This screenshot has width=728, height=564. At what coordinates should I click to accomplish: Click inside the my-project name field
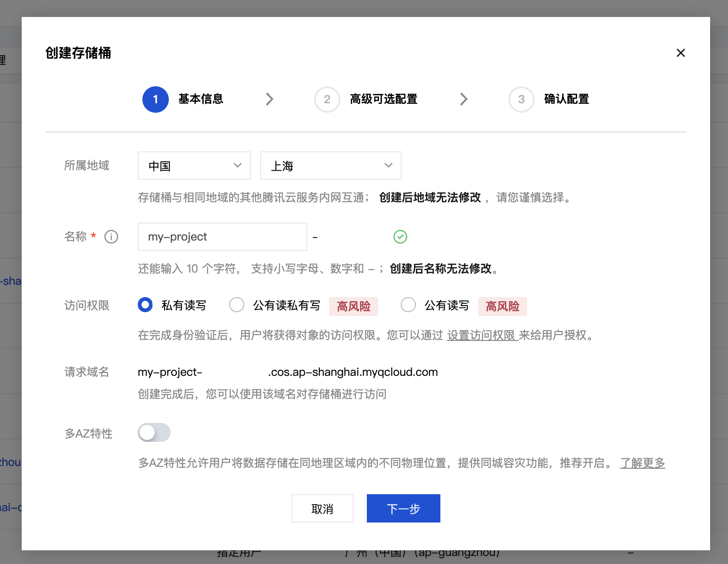point(222,236)
